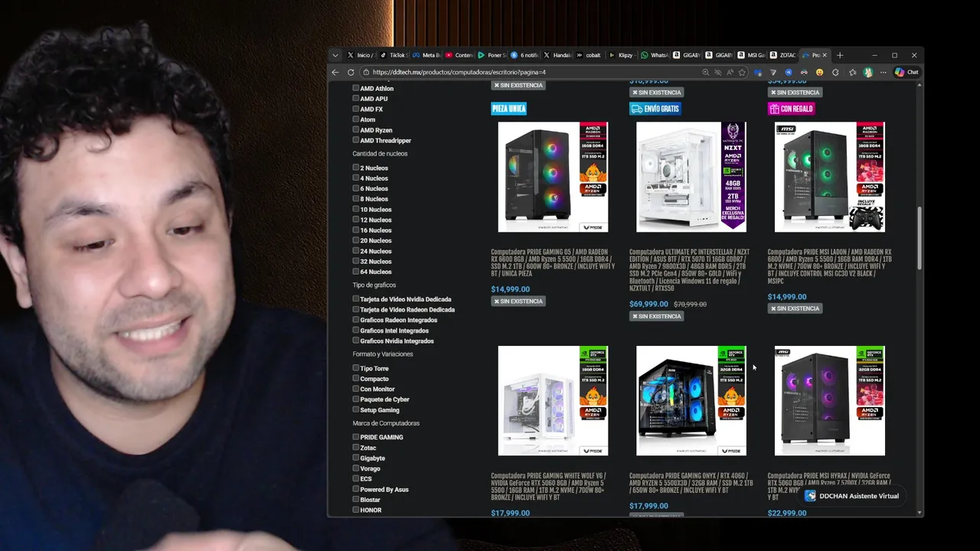
Task: Check the Zotac brand filter
Action: tap(356, 447)
